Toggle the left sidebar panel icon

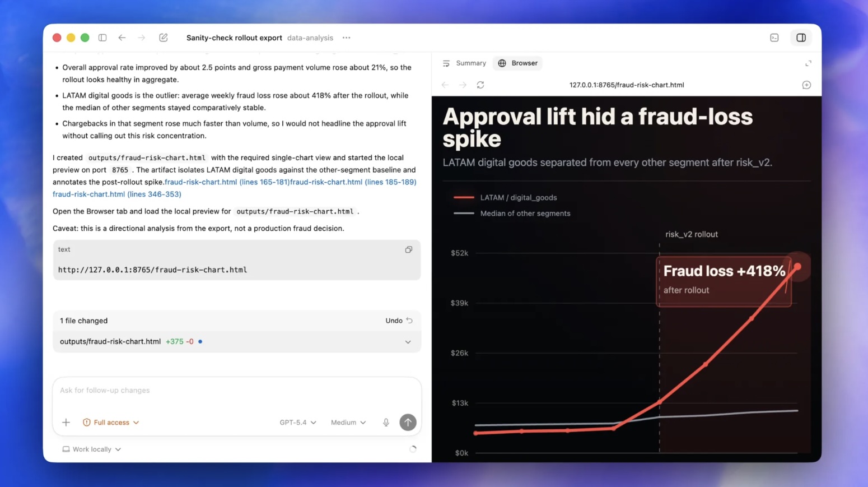coord(102,38)
